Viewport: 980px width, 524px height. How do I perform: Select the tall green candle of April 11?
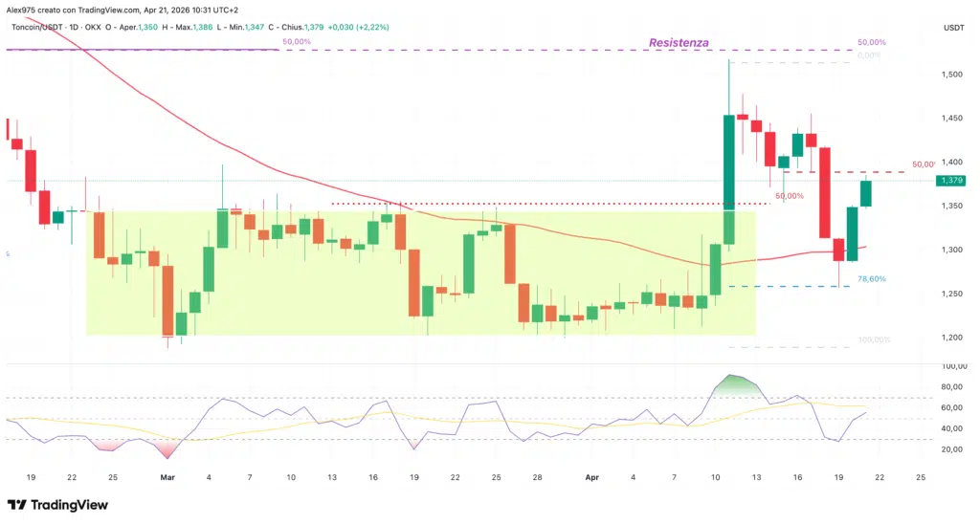728,179
